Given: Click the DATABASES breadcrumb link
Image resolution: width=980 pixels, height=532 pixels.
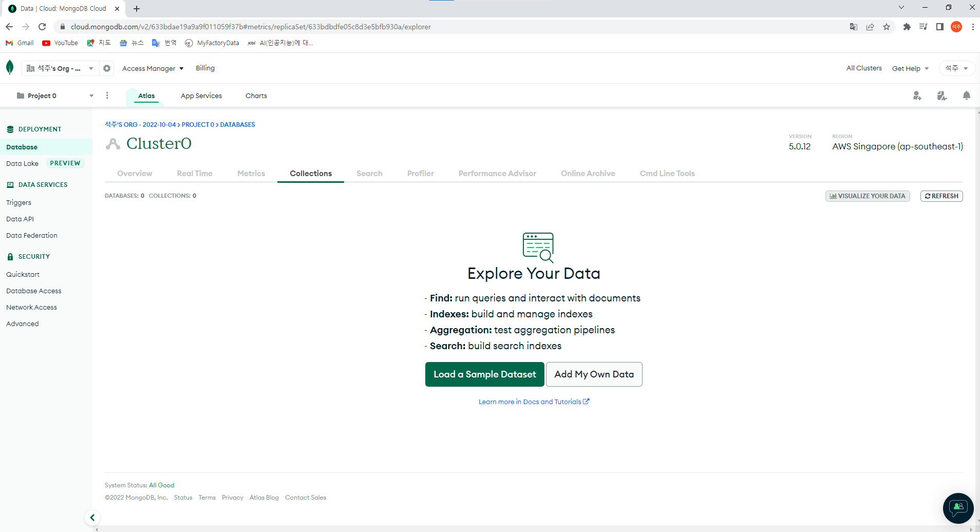Looking at the screenshot, I should tap(237, 125).
